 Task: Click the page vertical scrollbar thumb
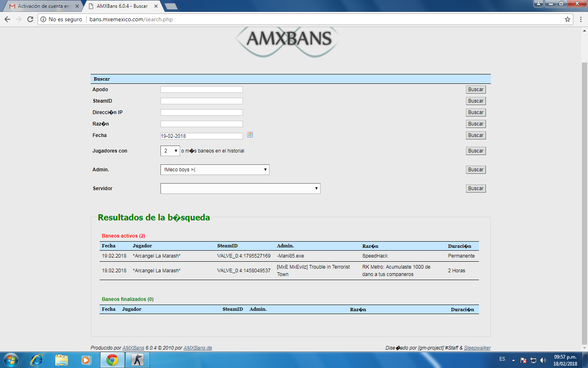(584, 203)
